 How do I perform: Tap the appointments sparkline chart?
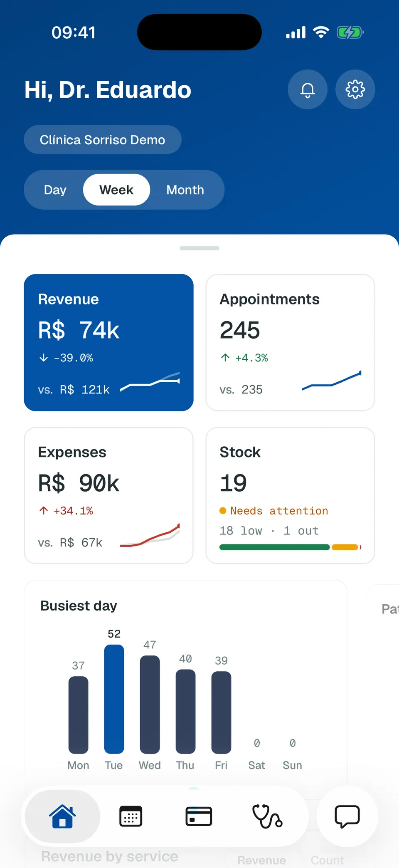tap(332, 381)
